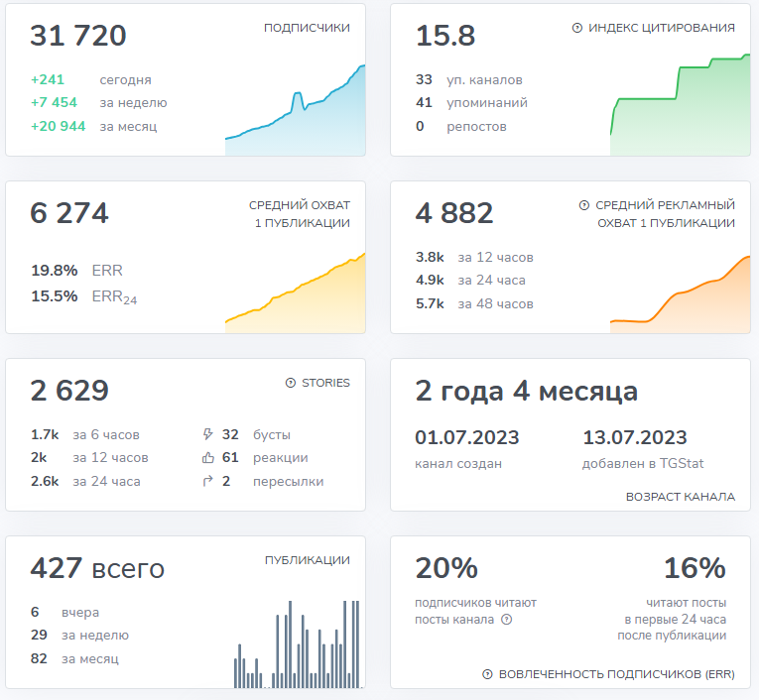
Task: Click the ВОЗРАСТ КАНАЛА label
Action: 680,497
